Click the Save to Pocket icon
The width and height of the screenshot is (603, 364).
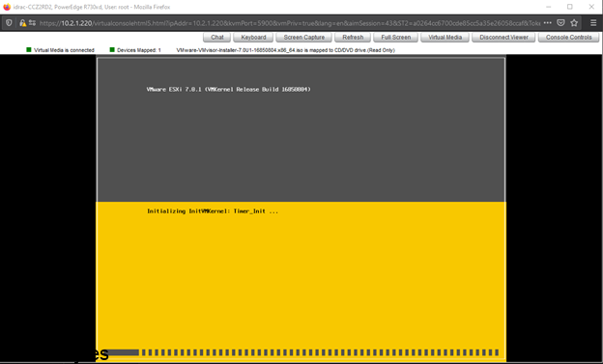560,23
